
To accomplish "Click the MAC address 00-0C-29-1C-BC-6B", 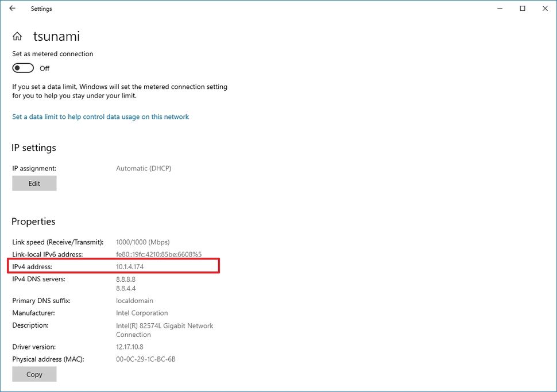I will [144, 359].
